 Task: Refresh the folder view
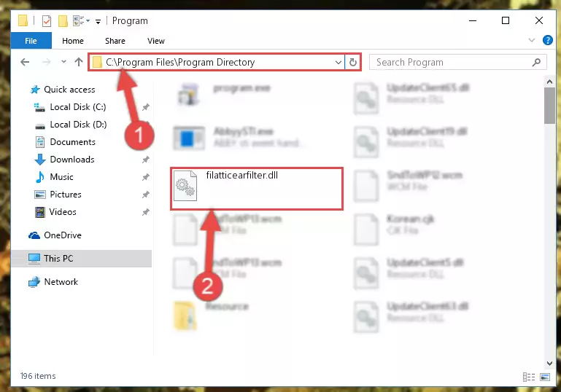click(353, 62)
